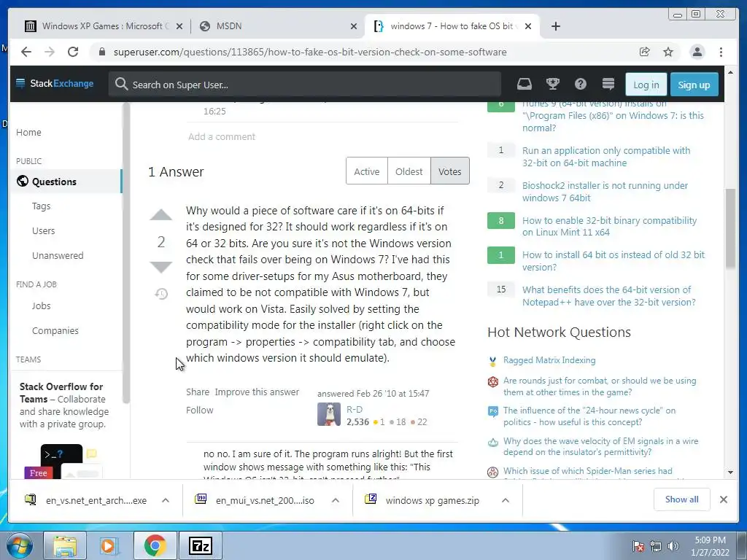747x560 pixels.
Task: Switch to Chrome in the taskbar
Action: 155,546
